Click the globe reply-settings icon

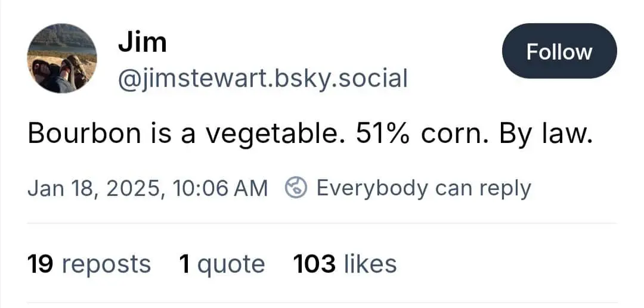click(296, 188)
